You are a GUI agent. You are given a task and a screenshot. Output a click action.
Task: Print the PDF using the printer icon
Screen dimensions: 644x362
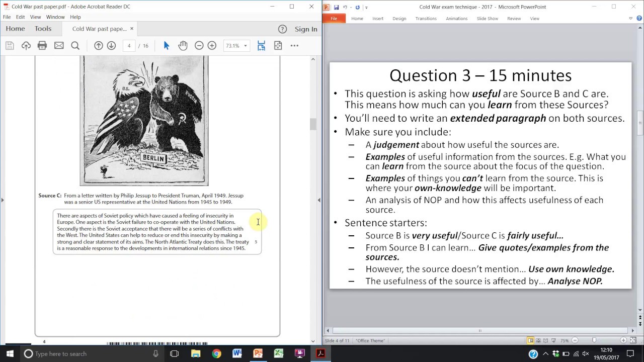click(x=42, y=46)
